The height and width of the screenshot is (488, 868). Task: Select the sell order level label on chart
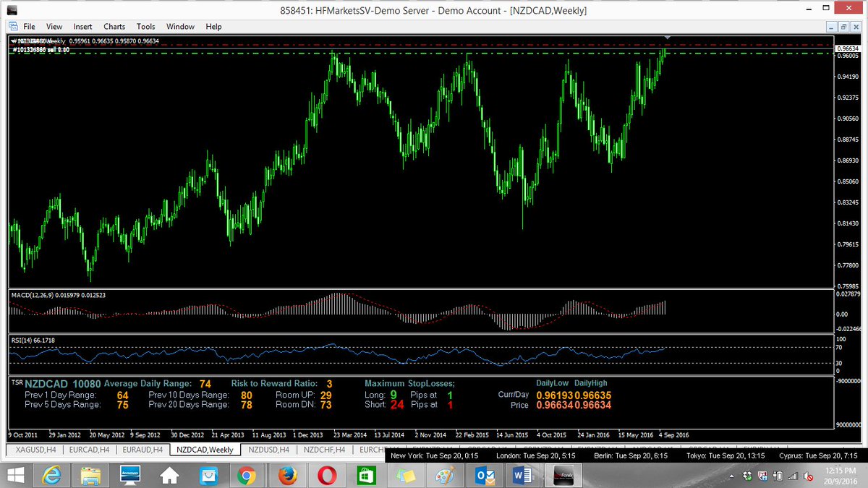(x=41, y=49)
